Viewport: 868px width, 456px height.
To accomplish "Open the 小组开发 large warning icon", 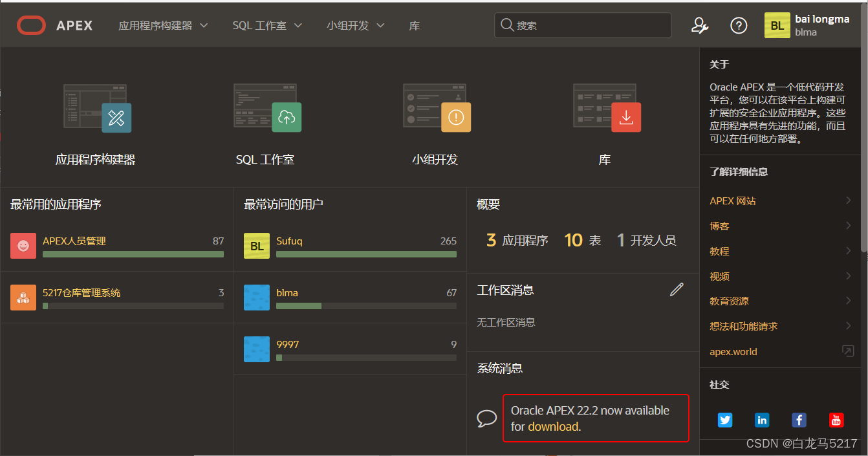I will (x=437, y=108).
